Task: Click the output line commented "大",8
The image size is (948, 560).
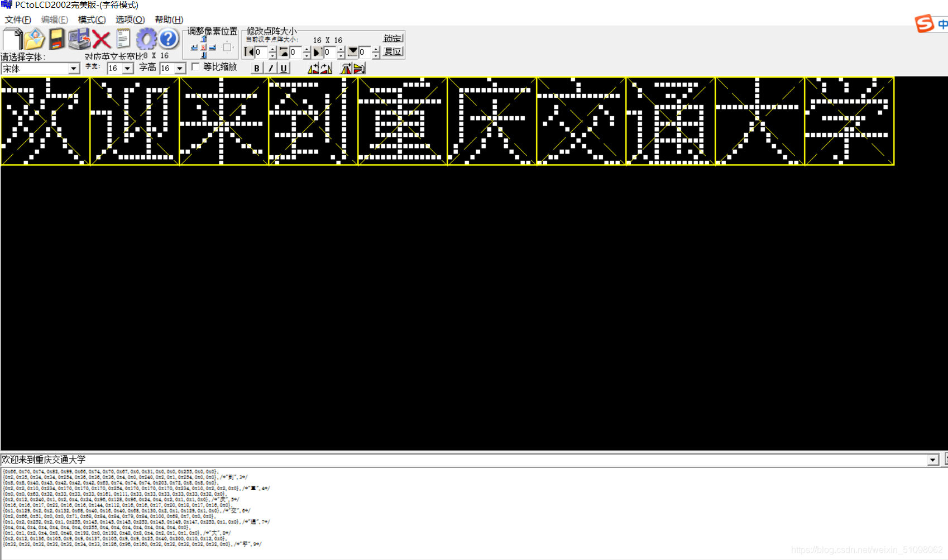Action: [116, 533]
